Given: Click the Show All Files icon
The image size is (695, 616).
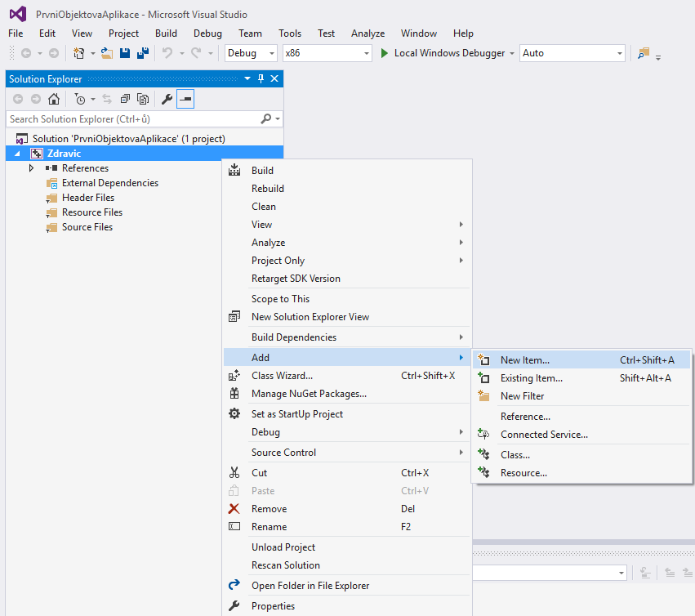Looking at the screenshot, I should [143, 99].
